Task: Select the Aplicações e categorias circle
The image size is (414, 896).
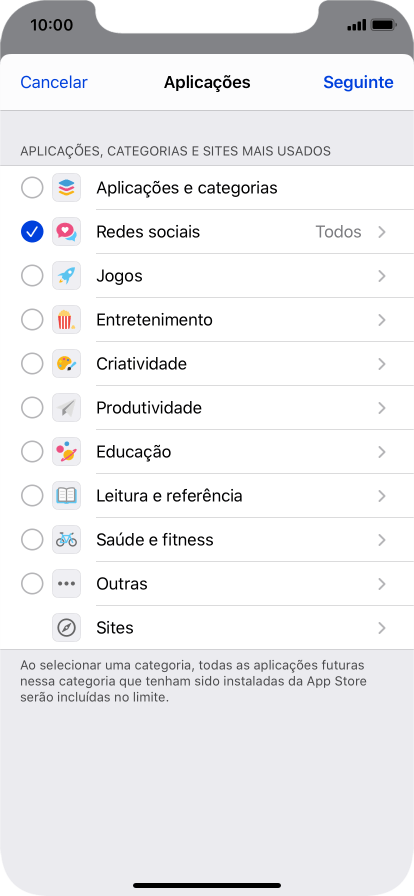Action: click(x=32, y=188)
